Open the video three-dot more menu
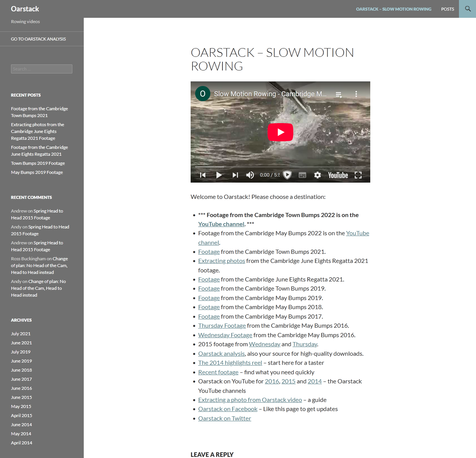This screenshot has height=458, width=476. [x=356, y=94]
